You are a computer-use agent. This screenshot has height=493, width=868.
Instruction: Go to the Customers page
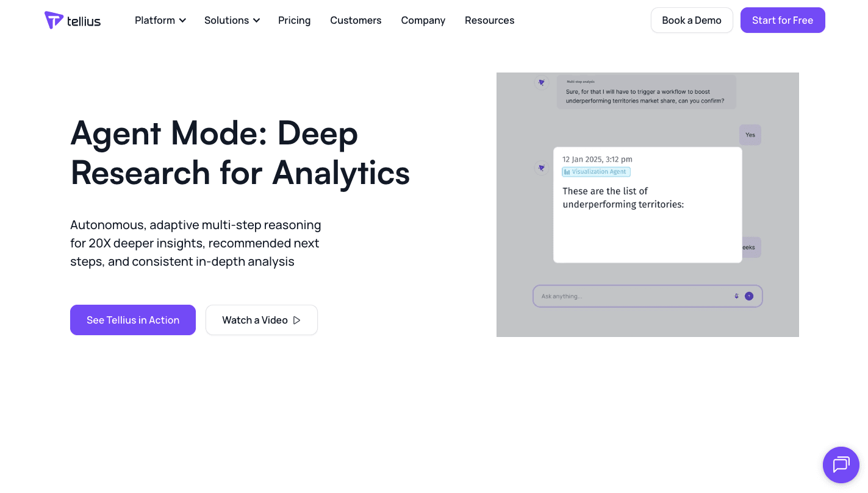pos(356,20)
